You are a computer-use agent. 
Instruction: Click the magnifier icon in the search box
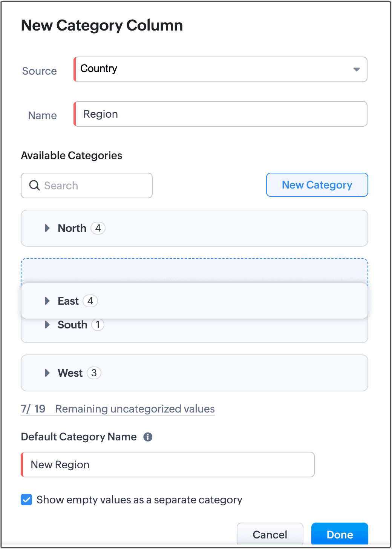pyautogui.click(x=34, y=186)
